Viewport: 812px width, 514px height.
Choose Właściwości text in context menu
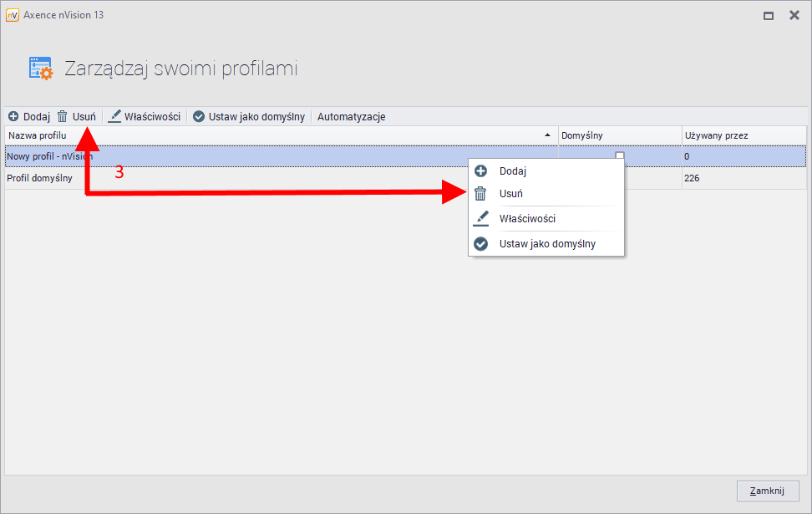[527, 219]
